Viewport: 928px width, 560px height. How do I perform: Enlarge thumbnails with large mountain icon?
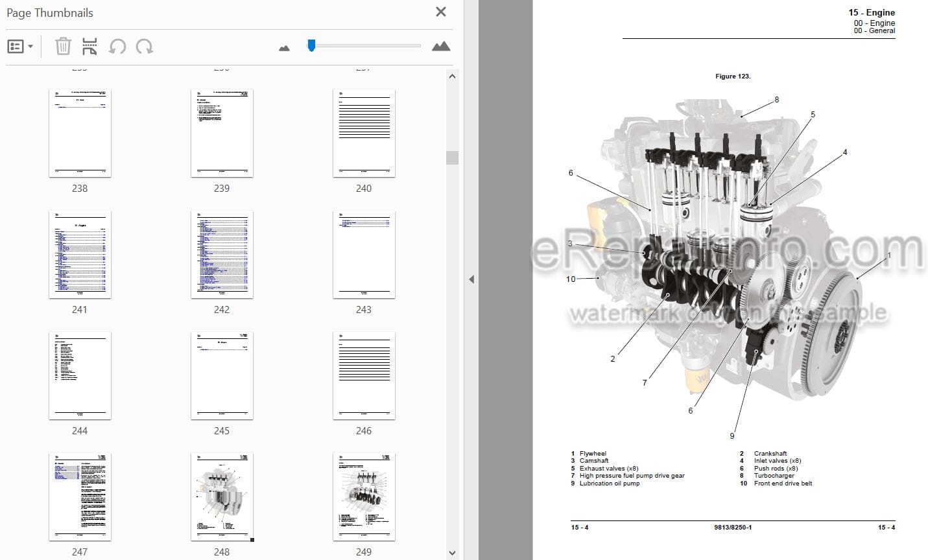(x=441, y=46)
